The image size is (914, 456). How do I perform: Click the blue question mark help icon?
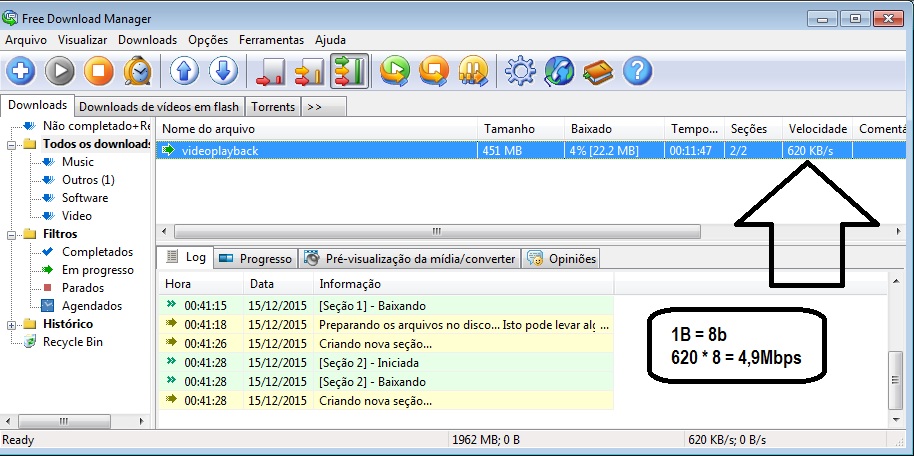(x=637, y=71)
